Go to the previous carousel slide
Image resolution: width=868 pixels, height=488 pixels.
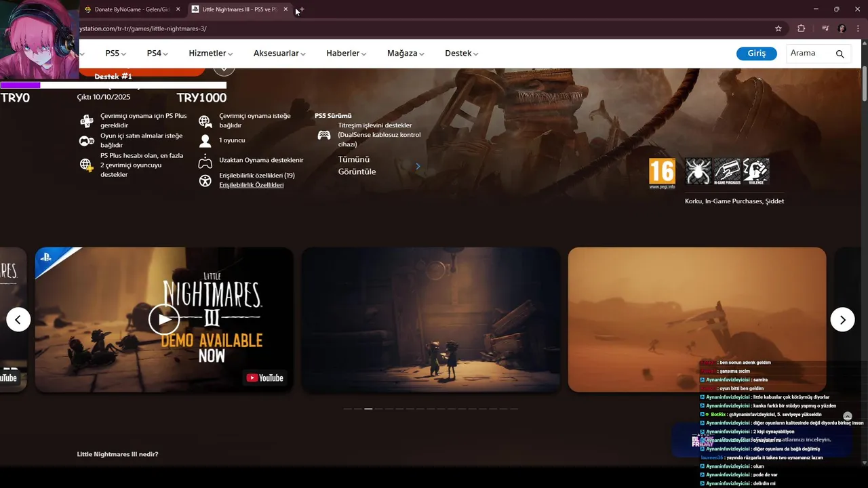coord(18,319)
